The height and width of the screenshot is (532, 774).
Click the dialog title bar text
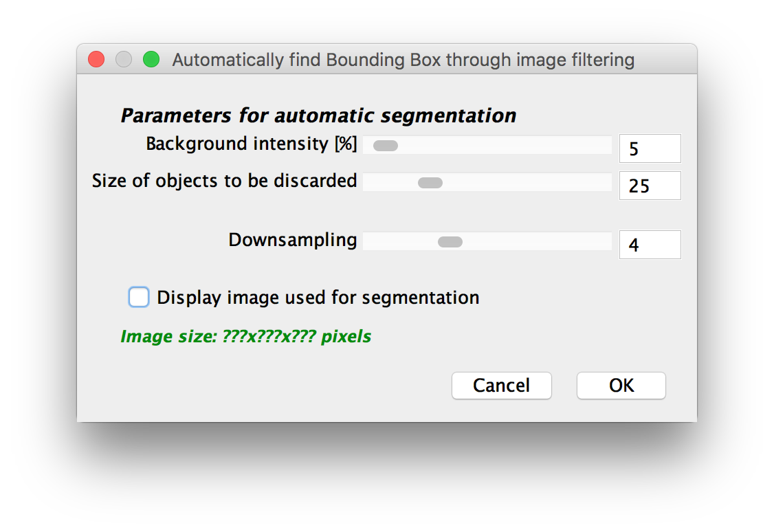(x=403, y=60)
